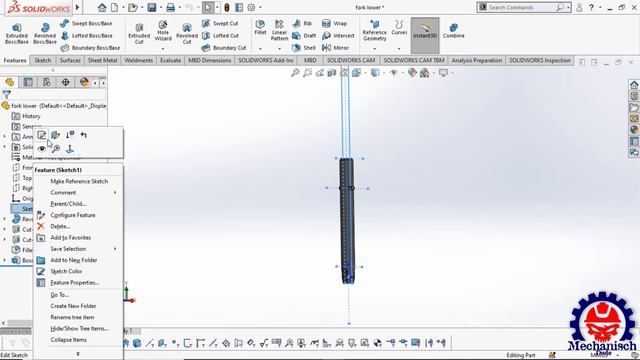
Task: Open the DimXpertManager panel tab
Action: [x=65, y=82]
